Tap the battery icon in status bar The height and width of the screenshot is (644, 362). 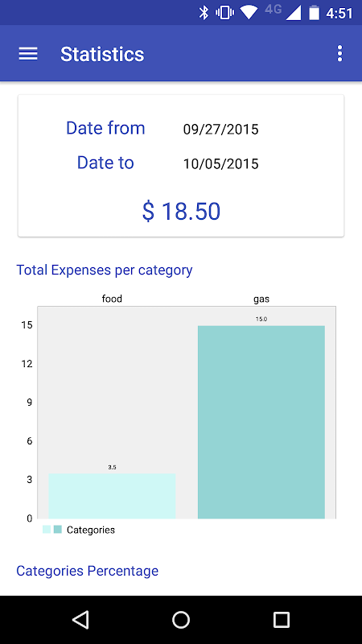pos(314,13)
